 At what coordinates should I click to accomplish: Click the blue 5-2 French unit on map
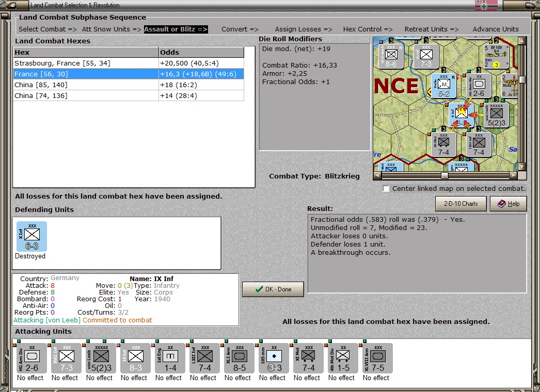pos(443,85)
